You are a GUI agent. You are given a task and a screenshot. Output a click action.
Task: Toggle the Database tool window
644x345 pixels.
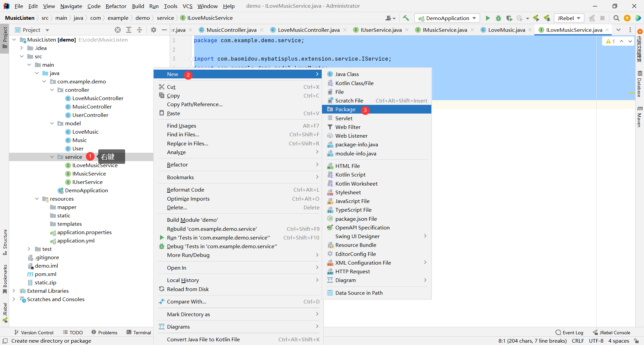640,84
